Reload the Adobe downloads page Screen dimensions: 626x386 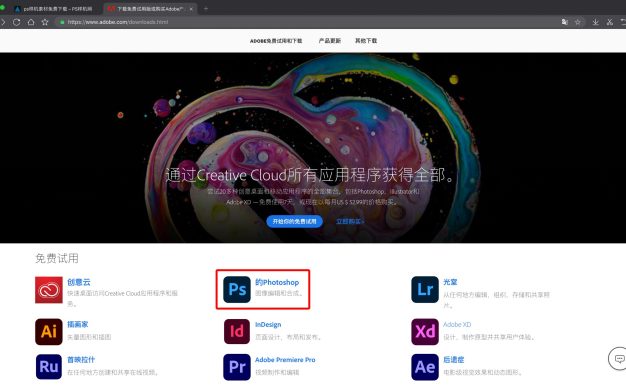tap(16, 22)
